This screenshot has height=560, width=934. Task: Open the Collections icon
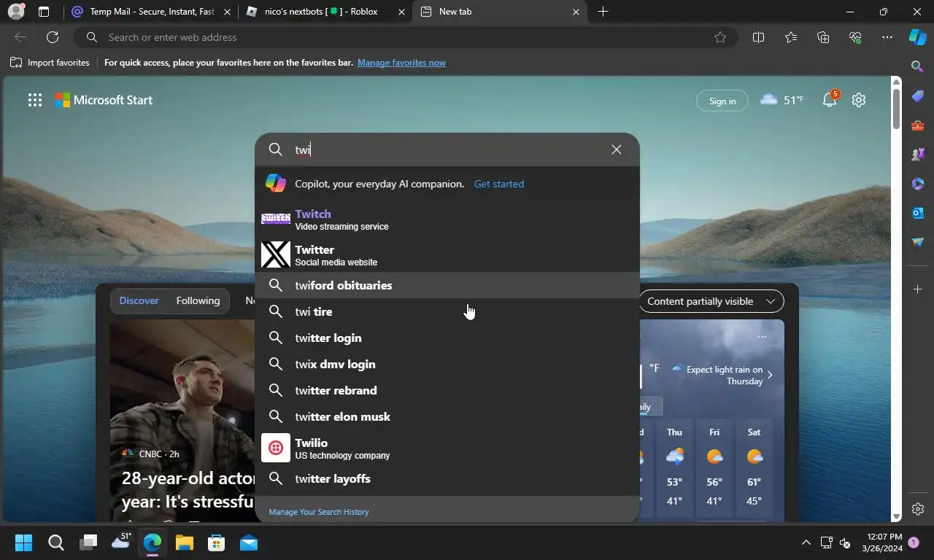[x=823, y=37]
